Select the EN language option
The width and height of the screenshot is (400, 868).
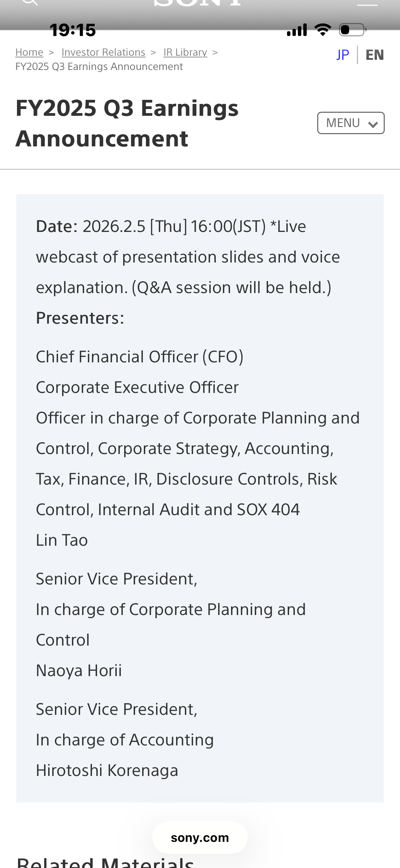point(375,55)
